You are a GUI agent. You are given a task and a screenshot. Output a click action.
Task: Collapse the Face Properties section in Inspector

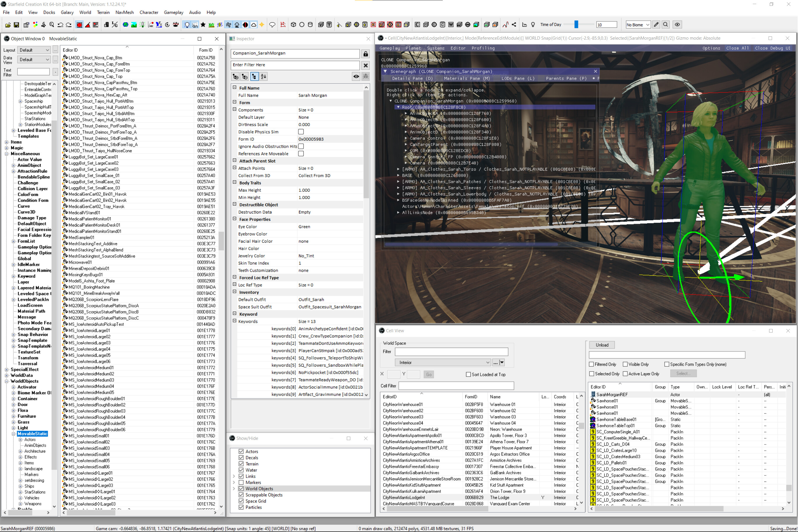235,219
